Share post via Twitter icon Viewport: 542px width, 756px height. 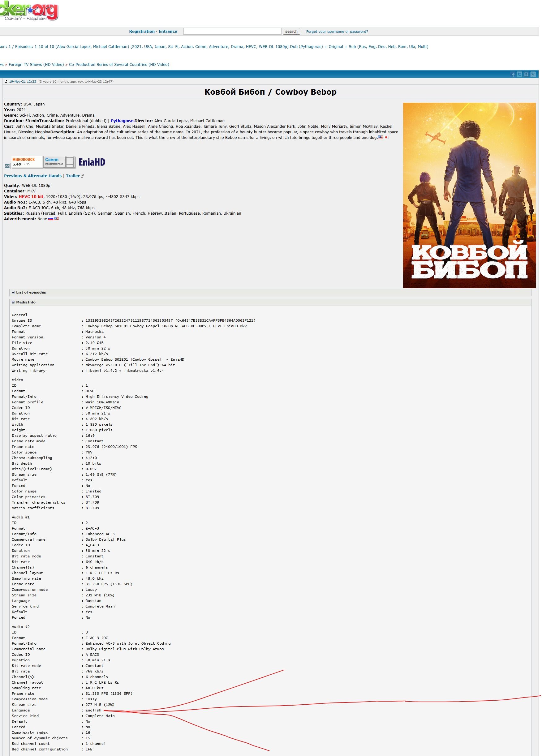(519, 74)
